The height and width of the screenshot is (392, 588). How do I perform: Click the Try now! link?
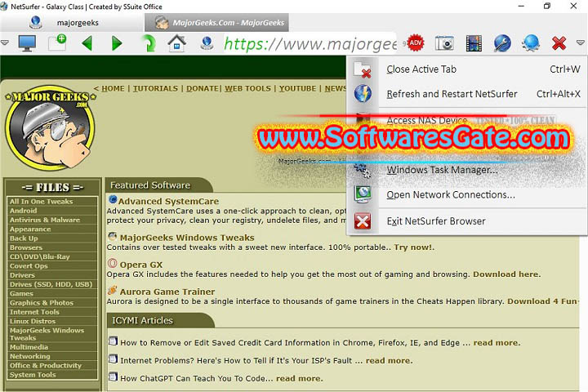(413, 247)
